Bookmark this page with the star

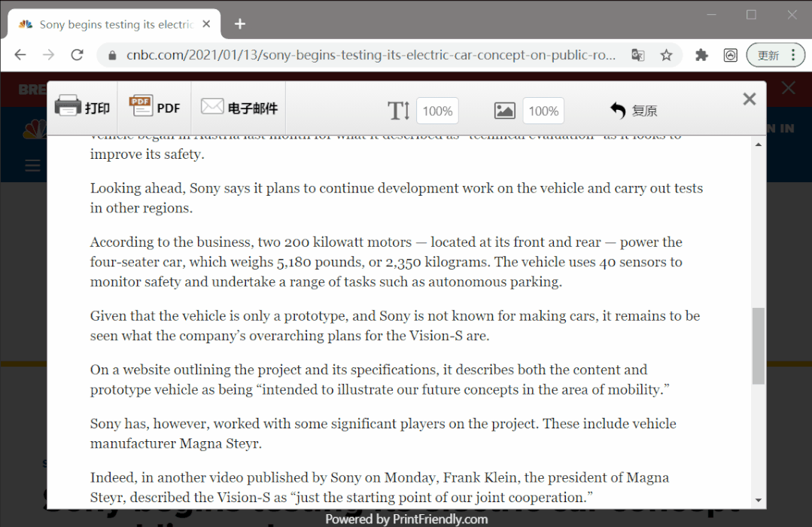tap(667, 55)
